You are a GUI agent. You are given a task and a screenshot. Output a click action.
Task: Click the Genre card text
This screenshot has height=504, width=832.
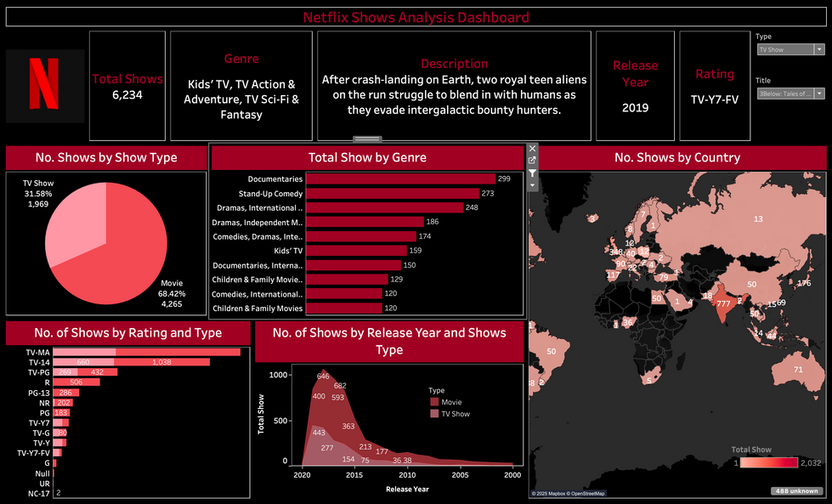tap(241, 99)
